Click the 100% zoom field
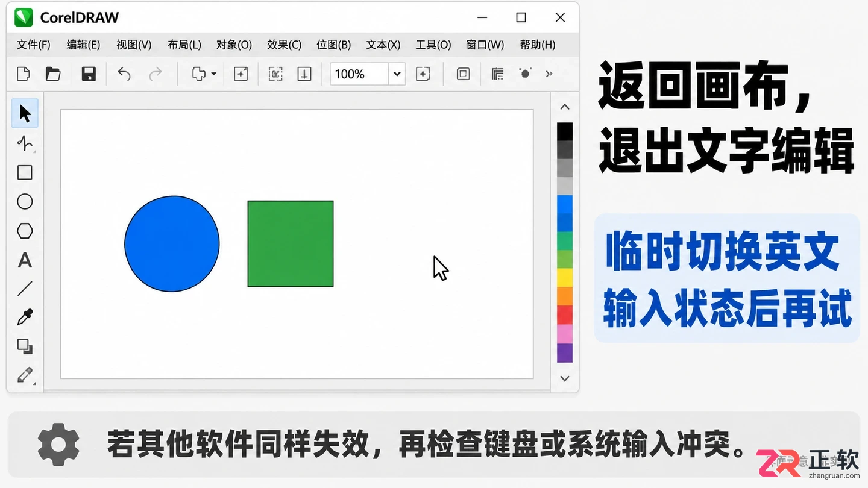Viewport: 868px width, 488px height. (359, 74)
